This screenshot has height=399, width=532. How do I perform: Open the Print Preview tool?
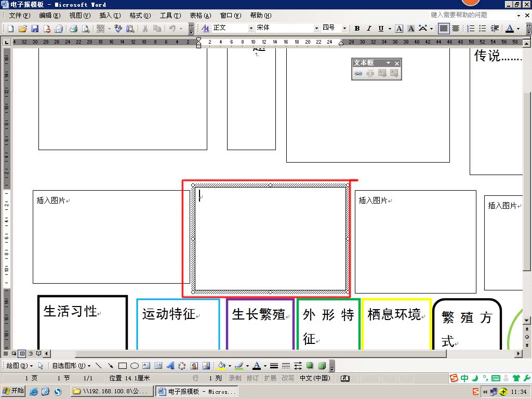click(85, 29)
